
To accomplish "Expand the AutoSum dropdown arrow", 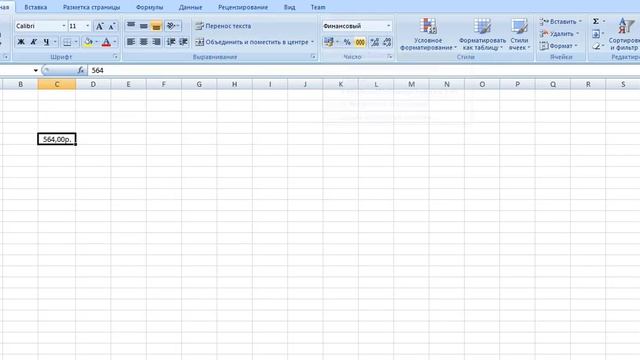I will 604,22.
